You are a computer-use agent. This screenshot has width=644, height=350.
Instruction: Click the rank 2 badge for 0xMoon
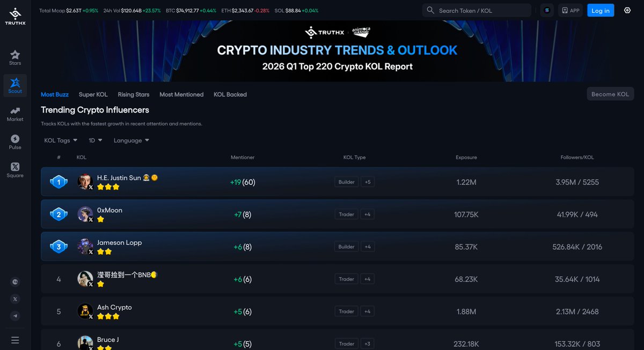click(x=58, y=214)
